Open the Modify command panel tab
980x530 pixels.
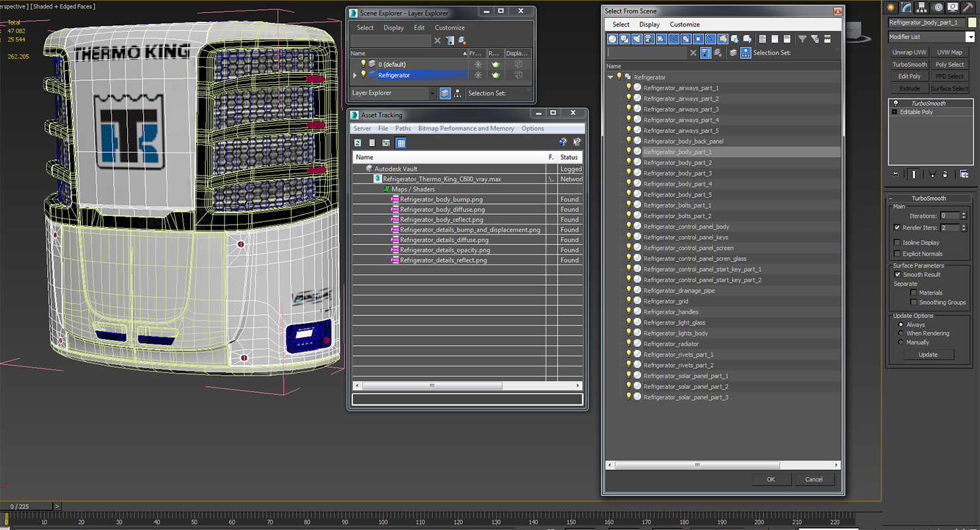pos(906,7)
